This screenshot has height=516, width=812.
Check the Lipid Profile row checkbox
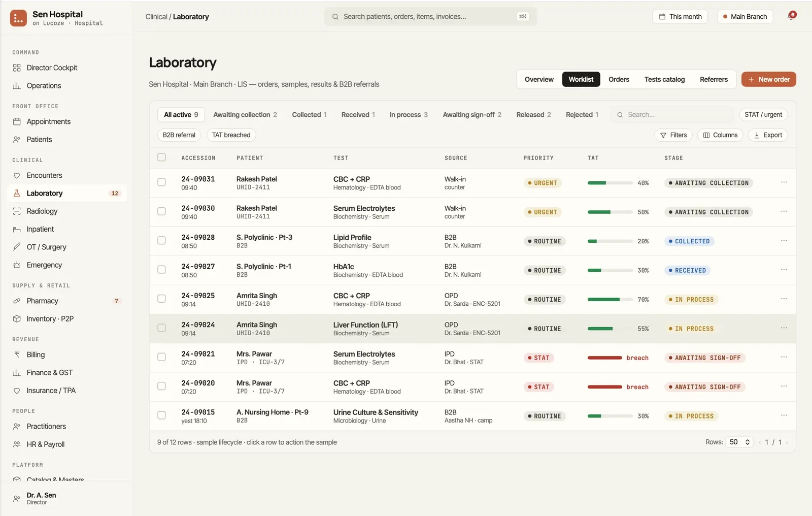[161, 241]
